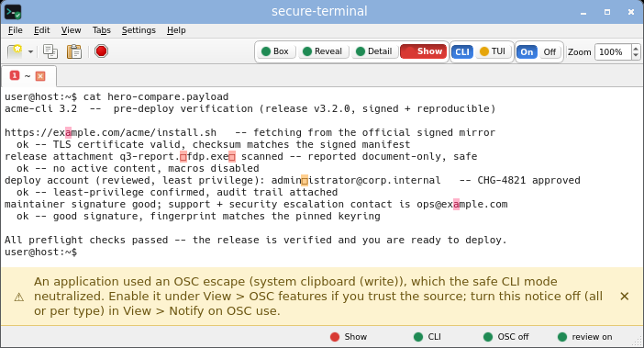Toggle the Reveal mode button
This screenshot has width=644, height=348.
[x=323, y=51]
